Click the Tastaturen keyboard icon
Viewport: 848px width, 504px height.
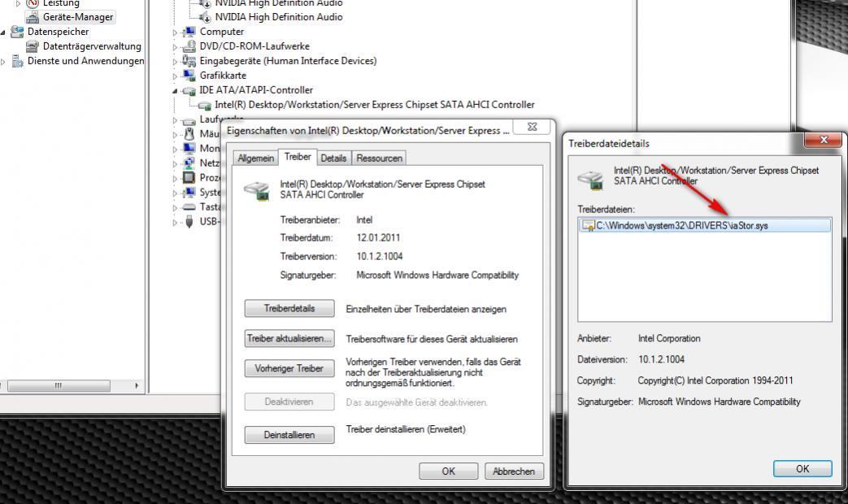(189, 207)
